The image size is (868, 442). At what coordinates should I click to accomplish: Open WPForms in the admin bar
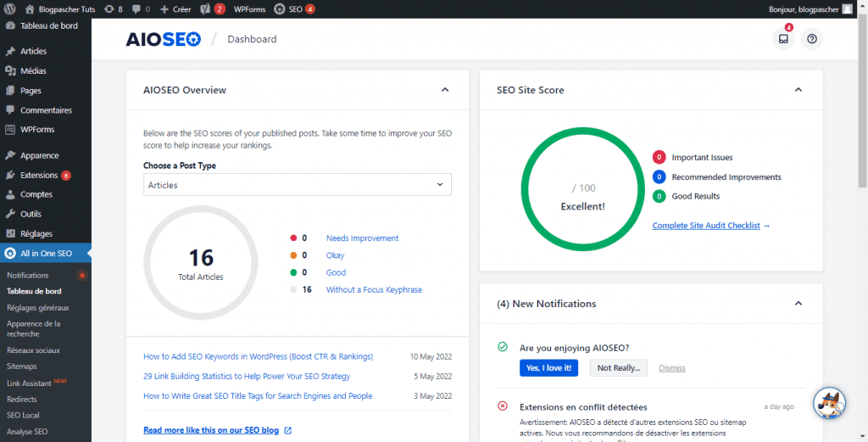tap(249, 8)
